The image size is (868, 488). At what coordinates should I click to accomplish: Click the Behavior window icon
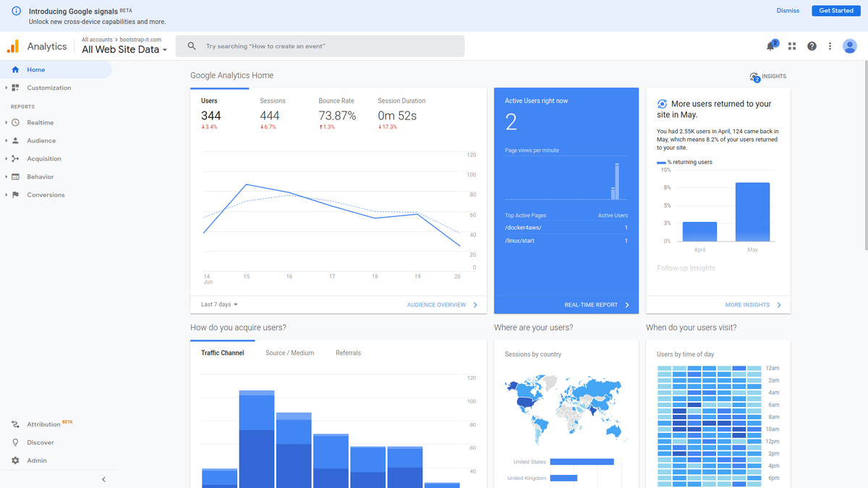15,177
